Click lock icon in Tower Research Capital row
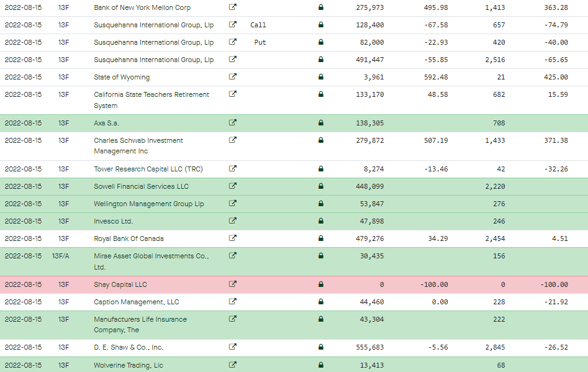The image size is (588, 372). tap(320, 169)
